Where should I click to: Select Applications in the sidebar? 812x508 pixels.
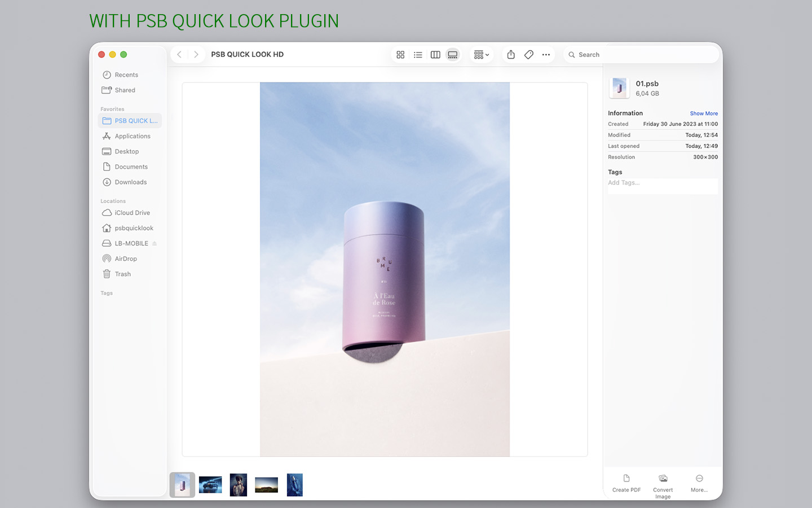(x=132, y=136)
